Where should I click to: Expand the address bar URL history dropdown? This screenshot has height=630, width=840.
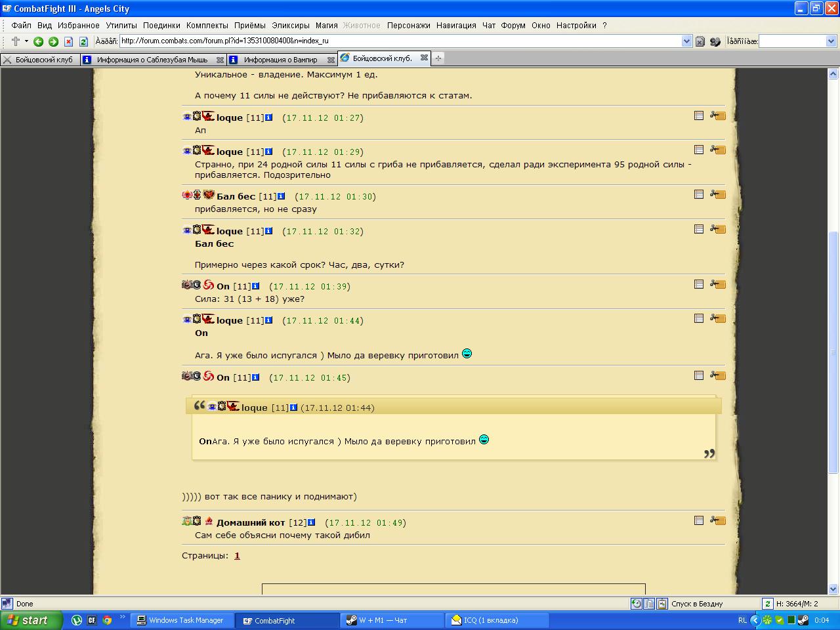(x=686, y=41)
